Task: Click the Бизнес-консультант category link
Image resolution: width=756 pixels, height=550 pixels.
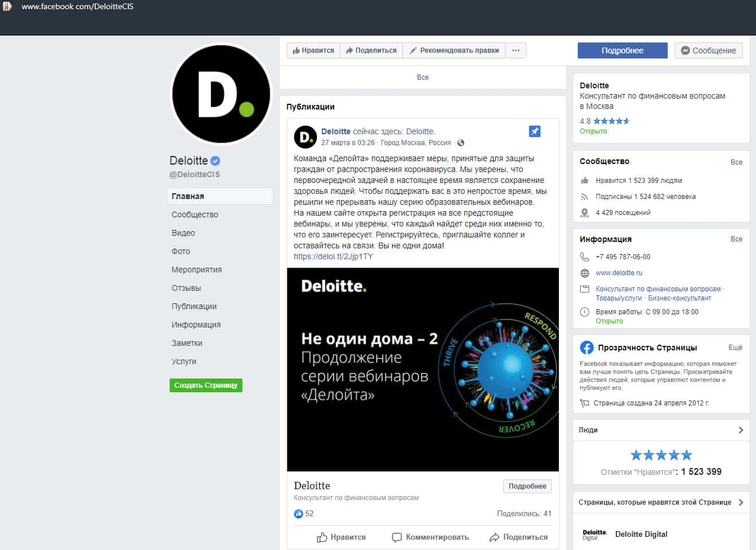Action: (679, 298)
